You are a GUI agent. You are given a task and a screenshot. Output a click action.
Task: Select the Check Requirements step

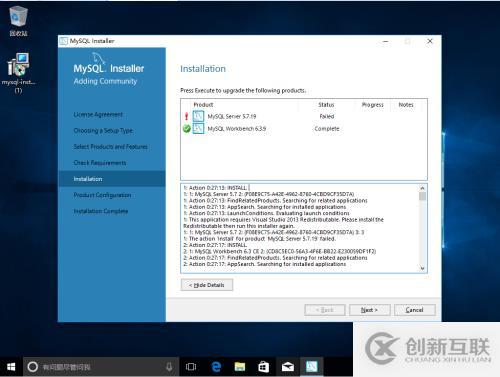(x=100, y=163)
